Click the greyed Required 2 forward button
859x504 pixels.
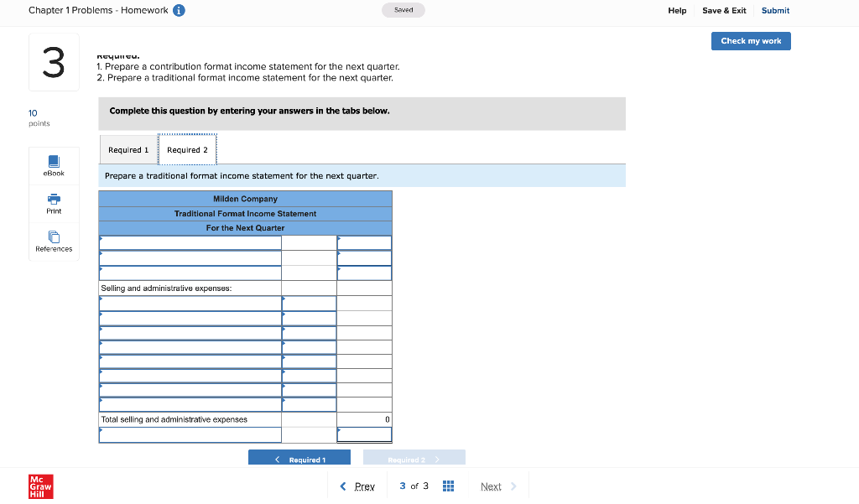pos(414,457)
